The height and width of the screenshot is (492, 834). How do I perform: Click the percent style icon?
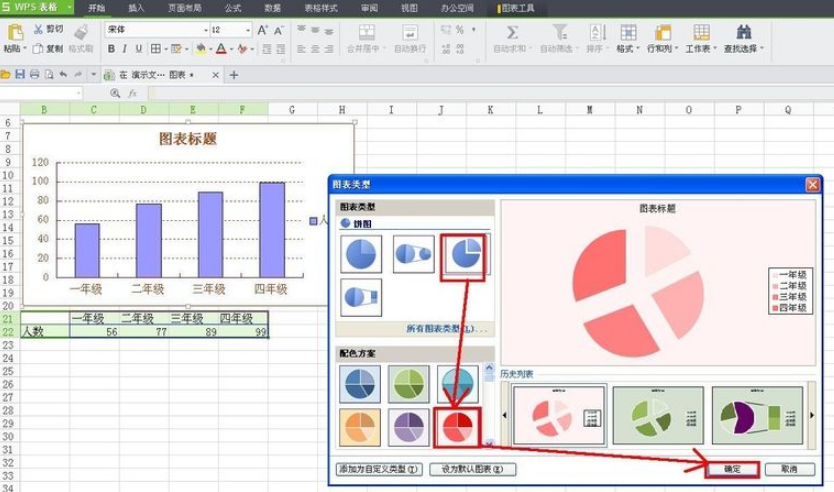click(x=460, y=30)
